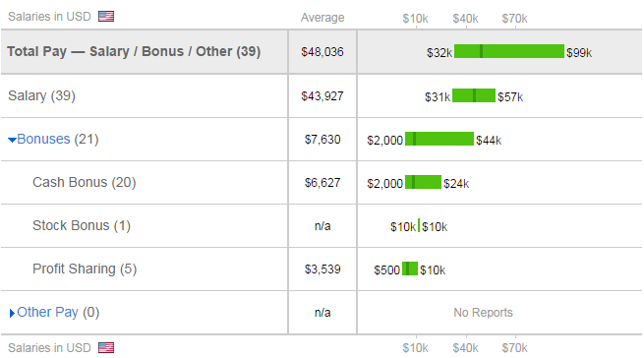Click the Bonuses range bar
Screen dimensions: 644x358
(439, 139)
